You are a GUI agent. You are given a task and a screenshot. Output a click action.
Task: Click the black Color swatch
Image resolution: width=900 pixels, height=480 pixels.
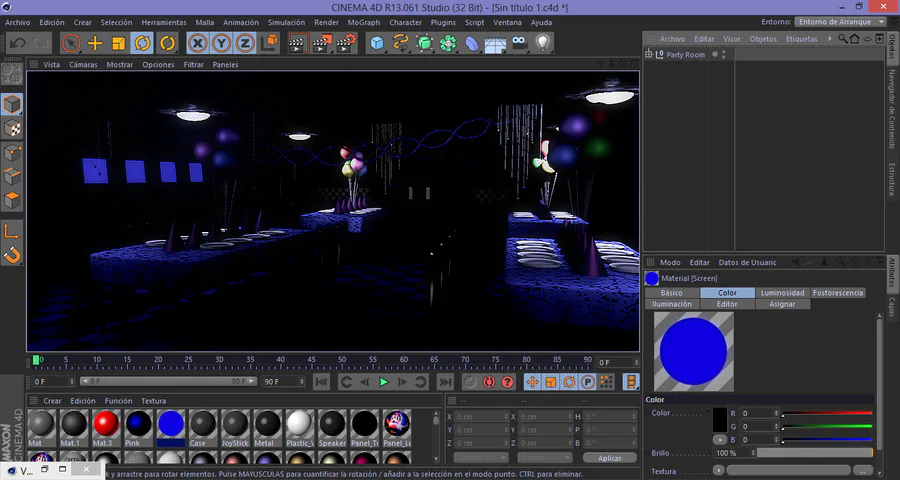pyautogui.click(x=720, y=419)
